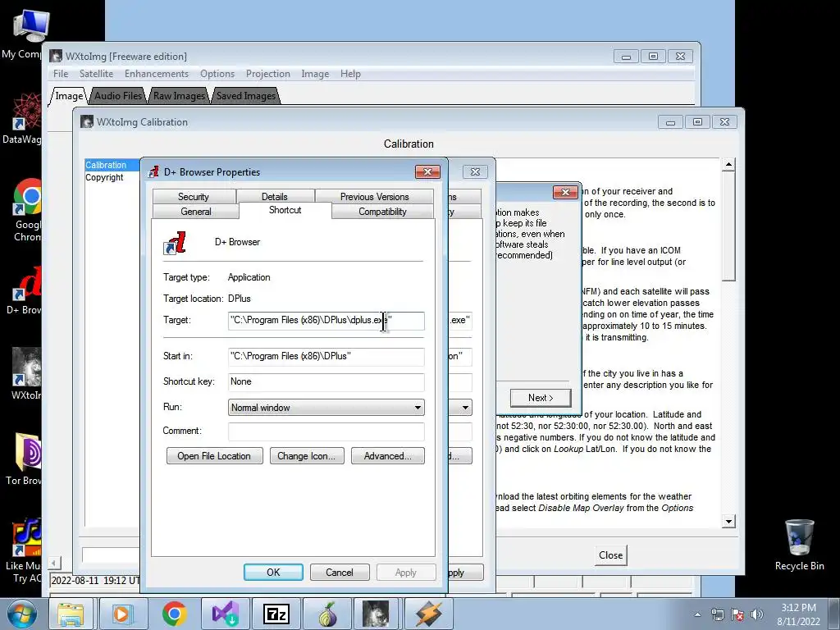Click the WXtoImg Calibration title bar icon

pyautogui.click(x=87, y=121)
